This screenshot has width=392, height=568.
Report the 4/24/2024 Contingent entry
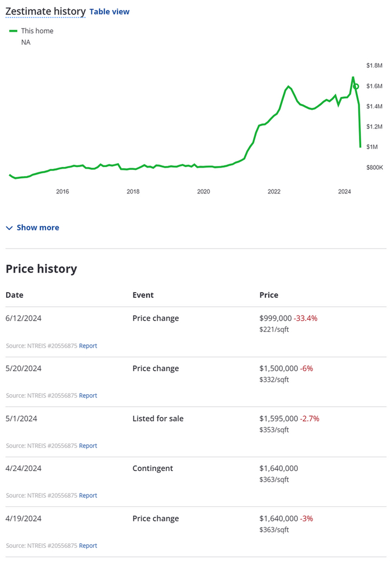pos(88,496)
